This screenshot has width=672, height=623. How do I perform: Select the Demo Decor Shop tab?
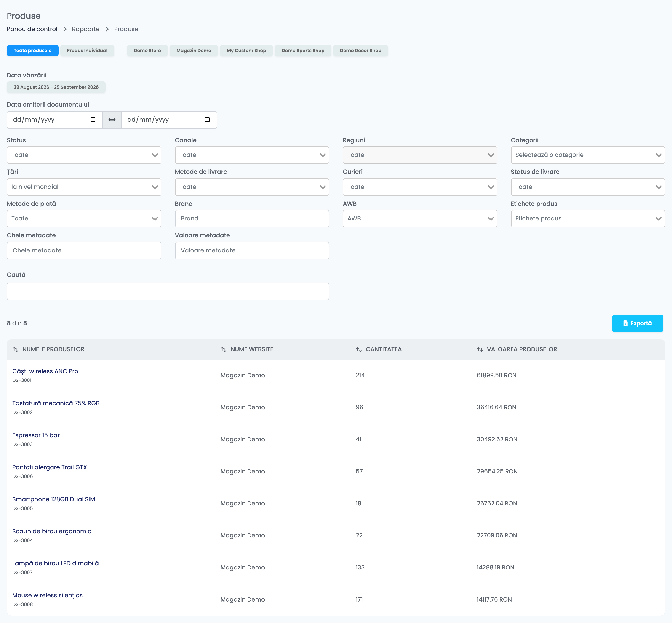(x=360, y=51)
